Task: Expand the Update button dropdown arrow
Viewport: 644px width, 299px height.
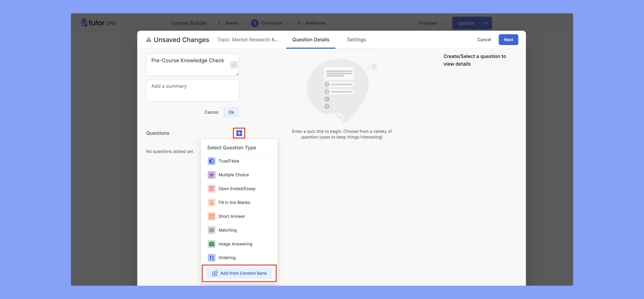Action: tap(485, 23)
